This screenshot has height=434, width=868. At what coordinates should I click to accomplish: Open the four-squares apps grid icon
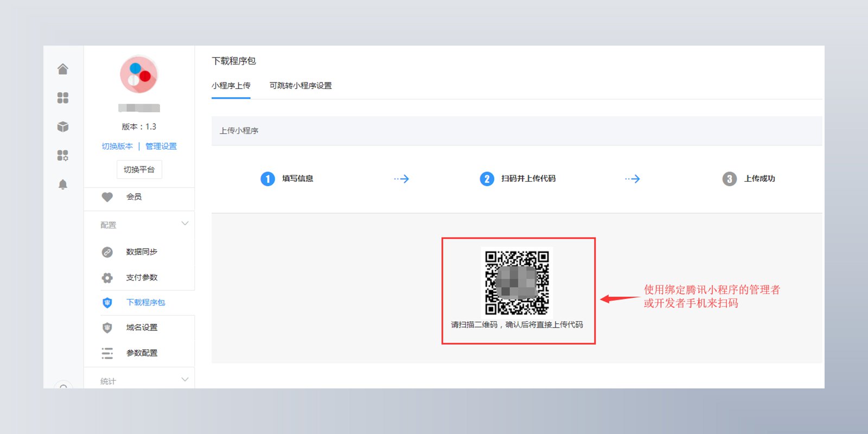point(63,98)
